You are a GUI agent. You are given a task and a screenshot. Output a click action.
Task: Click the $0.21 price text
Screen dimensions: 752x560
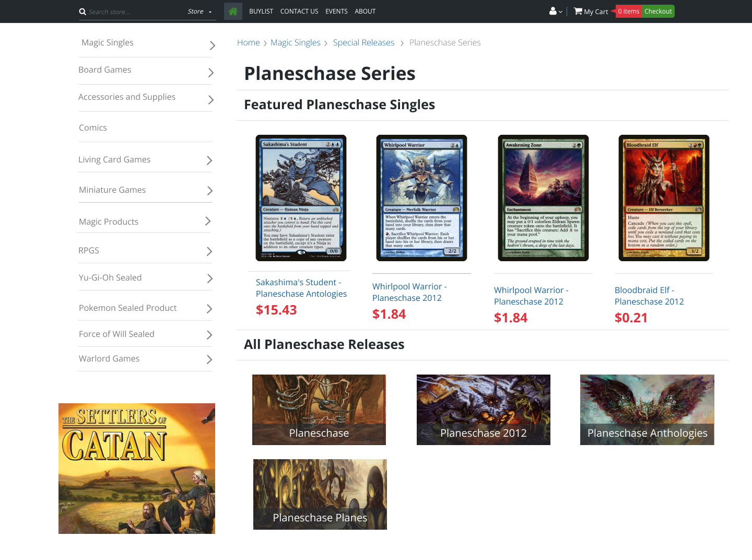click(631, 318)
